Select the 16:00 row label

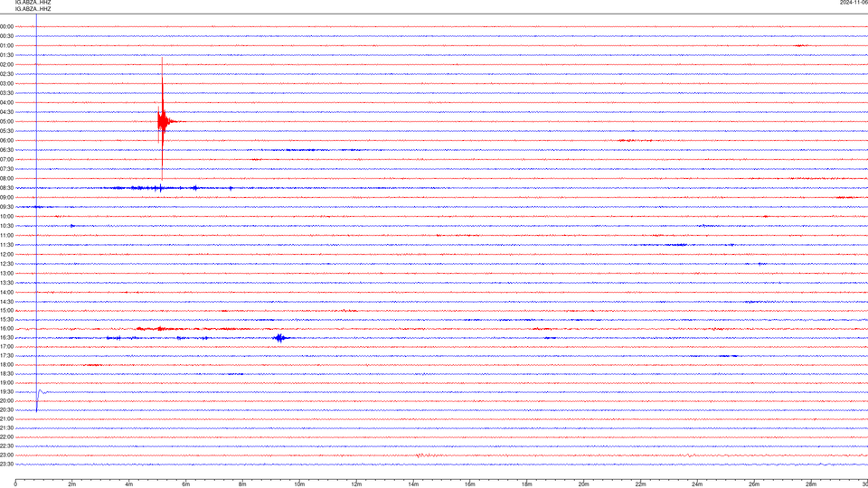click(x=6, y=329)
